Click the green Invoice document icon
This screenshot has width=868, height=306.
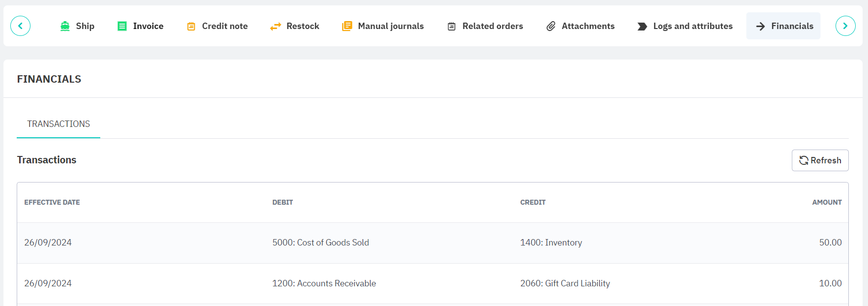122,27
